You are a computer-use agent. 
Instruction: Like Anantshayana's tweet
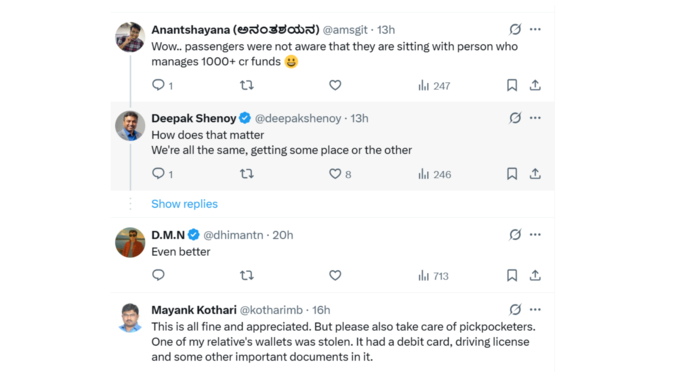335,85
